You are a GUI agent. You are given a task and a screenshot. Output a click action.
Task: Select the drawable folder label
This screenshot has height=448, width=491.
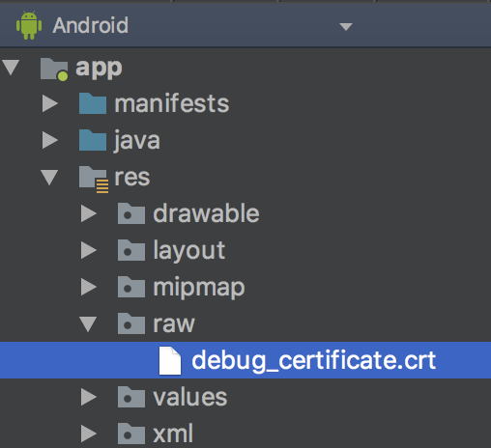point(206,213)
